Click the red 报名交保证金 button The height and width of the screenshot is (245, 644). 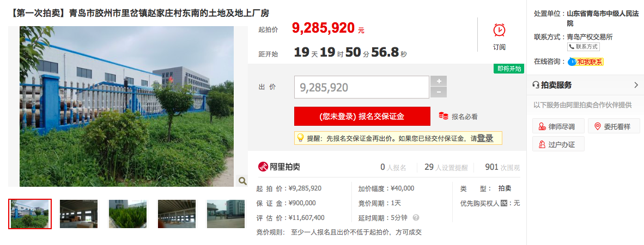coord(362,116)
